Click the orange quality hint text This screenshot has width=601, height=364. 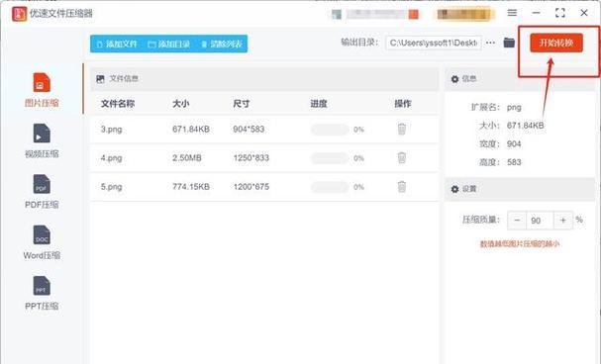(520, 243)
